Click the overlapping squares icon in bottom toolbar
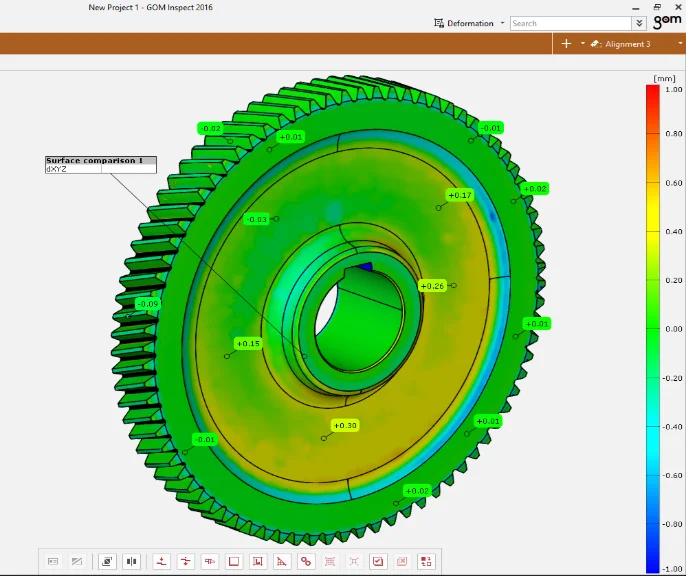Screen dimensions: 686x576 107,562
